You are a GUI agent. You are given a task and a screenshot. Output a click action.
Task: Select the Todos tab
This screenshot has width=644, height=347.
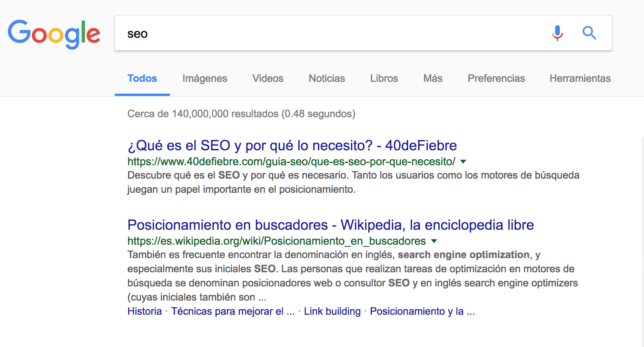142,78
